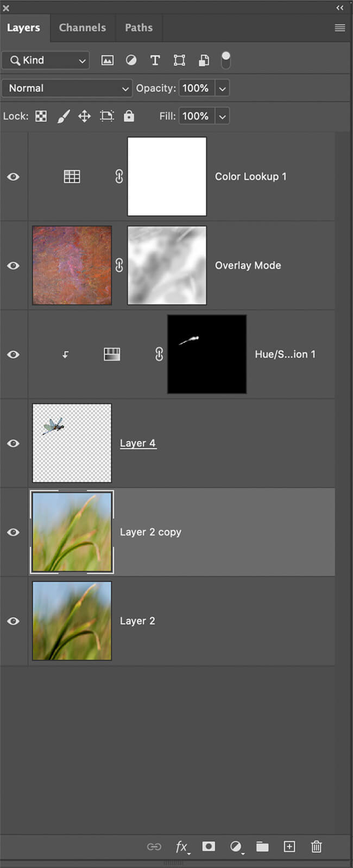Create a new layer
This screenshot has width=353, height=868.
[x=289, y=847]
